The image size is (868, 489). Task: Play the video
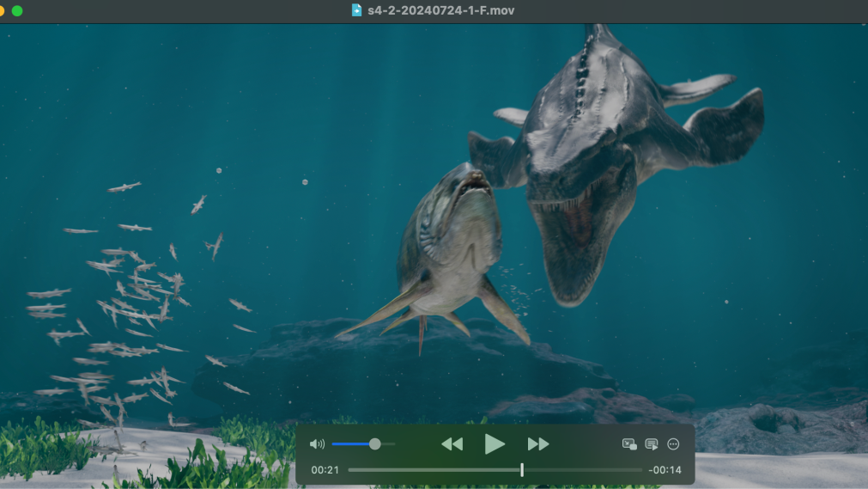click(x=495, y=444)
